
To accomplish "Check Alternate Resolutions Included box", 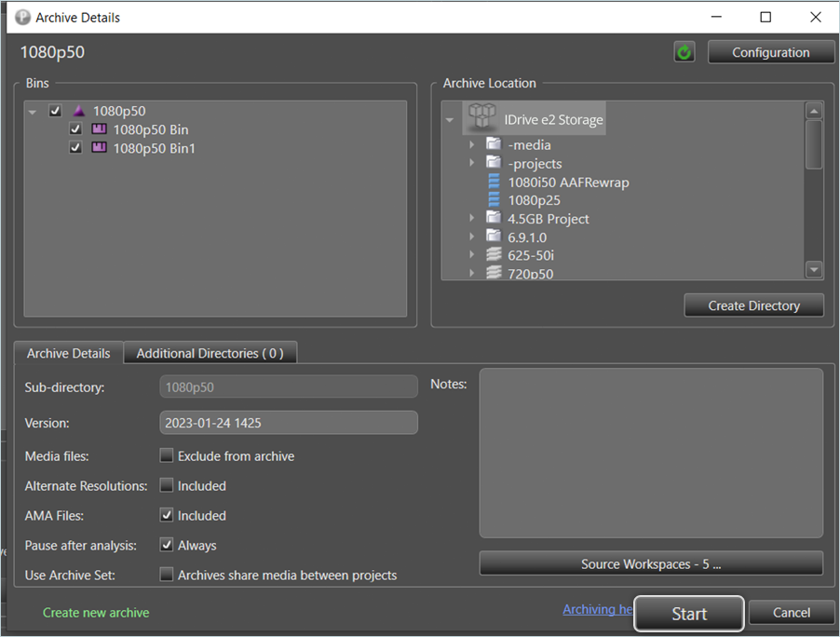I will [x=167, y=485].
